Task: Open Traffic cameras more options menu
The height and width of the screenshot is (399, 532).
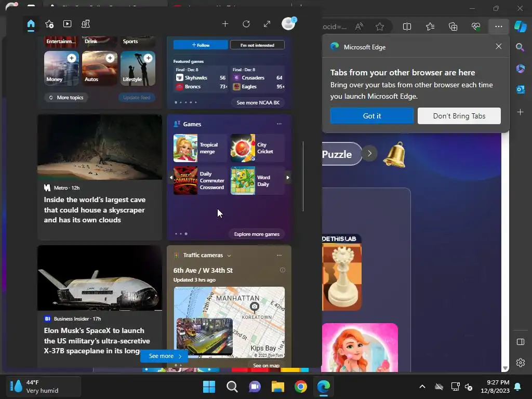Action: click(x=279, y=255)
